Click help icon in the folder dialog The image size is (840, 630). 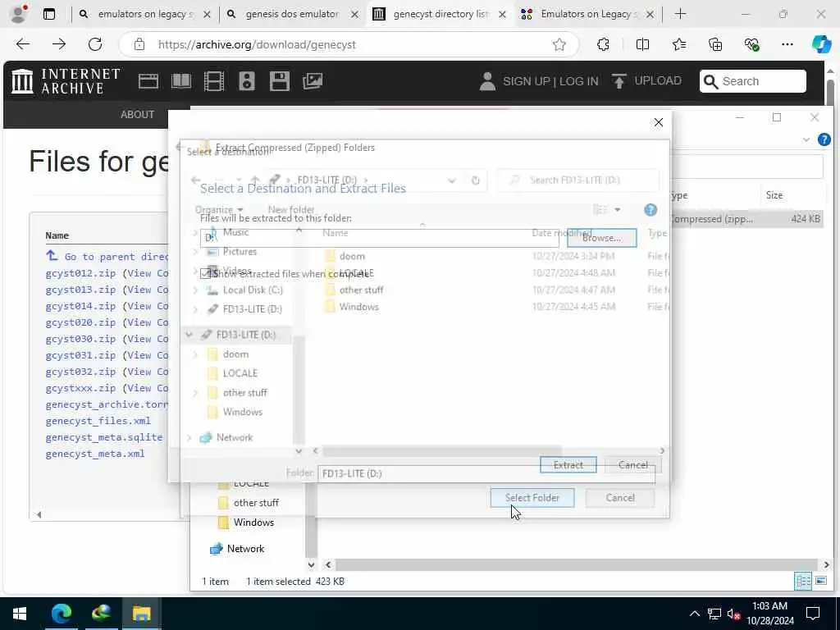651,210
